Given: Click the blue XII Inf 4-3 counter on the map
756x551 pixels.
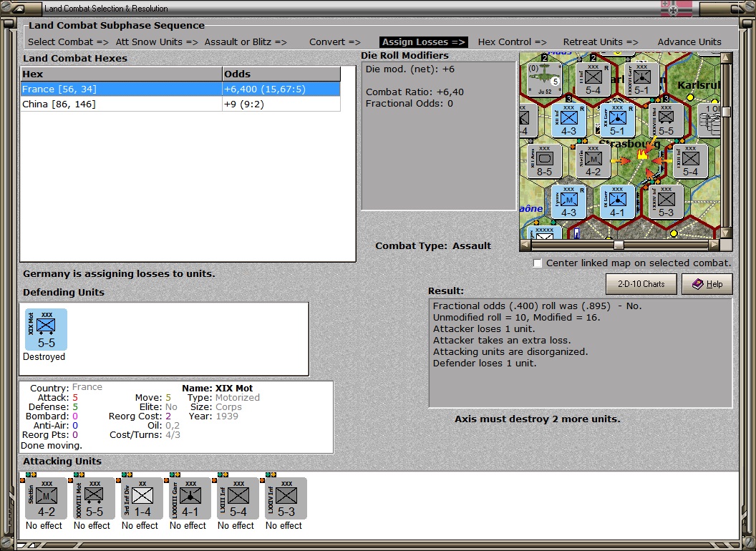Looking at the screenshot, I should coord(569,120).
